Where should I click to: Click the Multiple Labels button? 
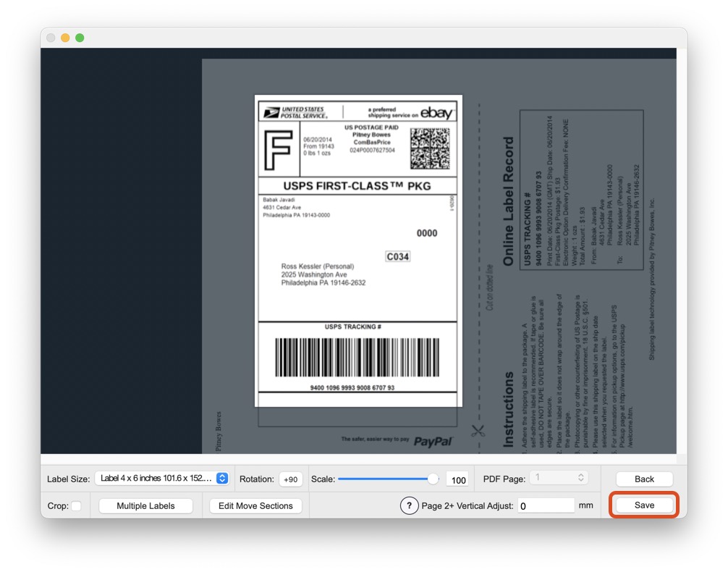[x=145, y=506]
